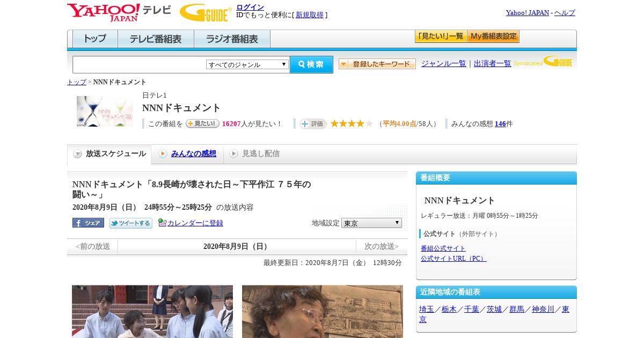Click the orange arrow icon by みんなの感想
The image size is (644, 338).
(x=163, y=153)
